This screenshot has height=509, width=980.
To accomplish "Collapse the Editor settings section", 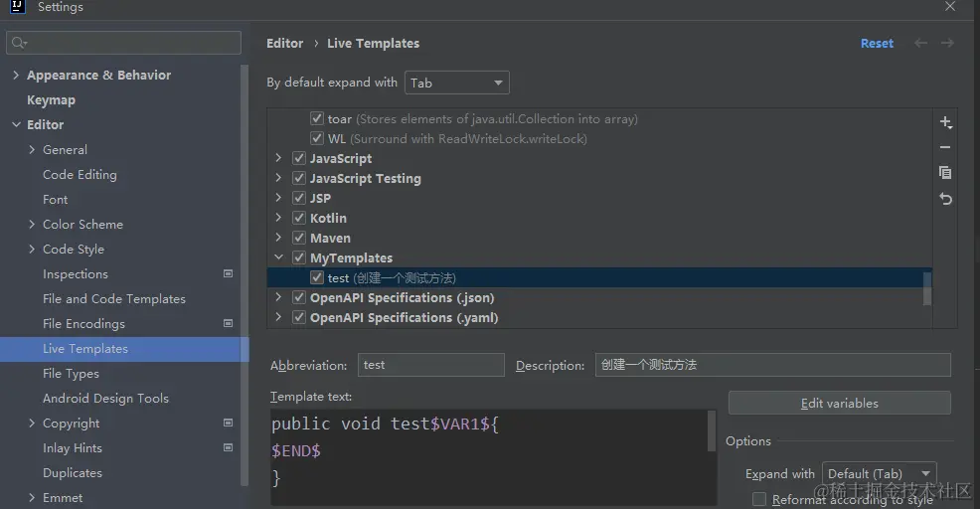I will pyautogui.click(x=16, y=124).
